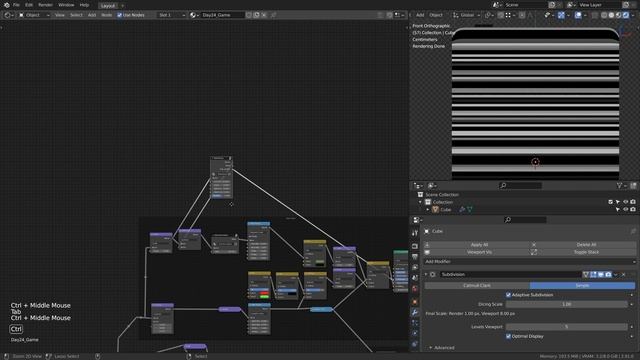Screen dimensions: 640x360
Task: Click the Scene name field
Action: click(525, 5)
